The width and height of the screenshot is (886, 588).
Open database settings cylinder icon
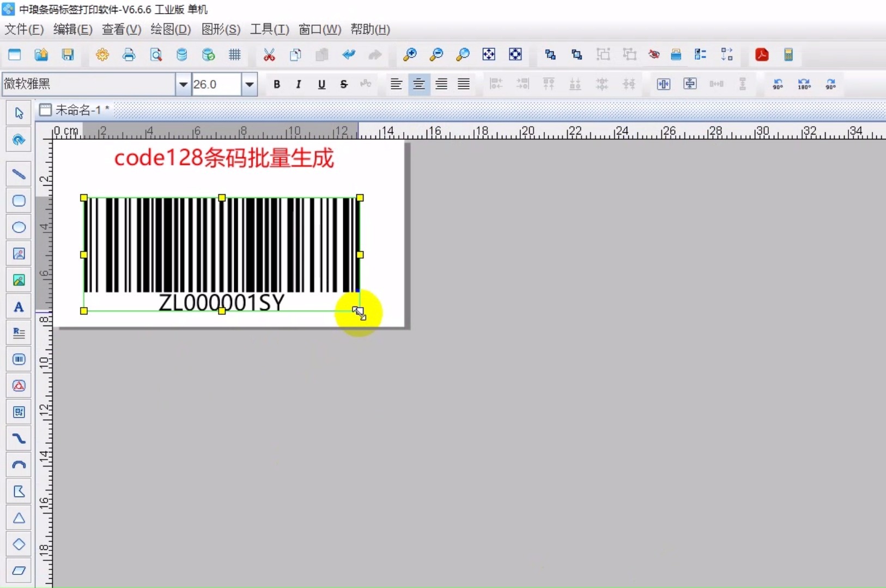click(x=182, y=54)
